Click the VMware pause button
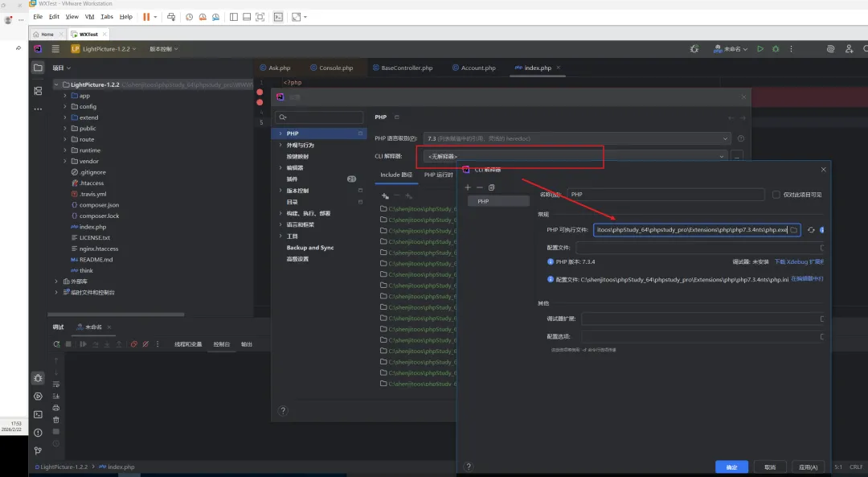This screenshot has height=477, width=868. 146,17
